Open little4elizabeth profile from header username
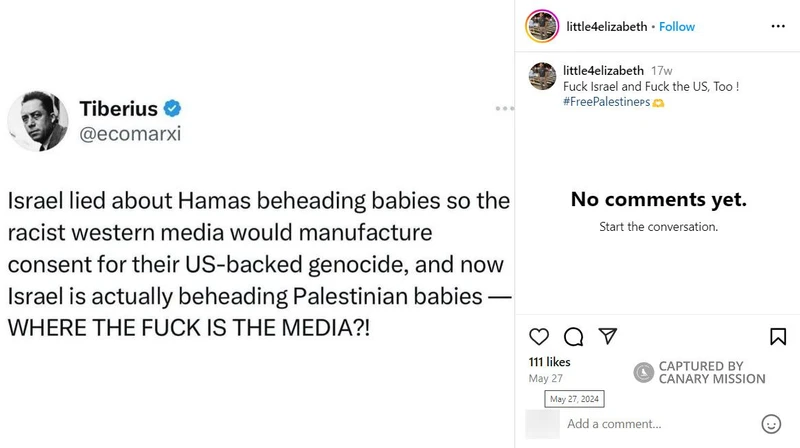This screenshot has height=448, width=800. 606,27
